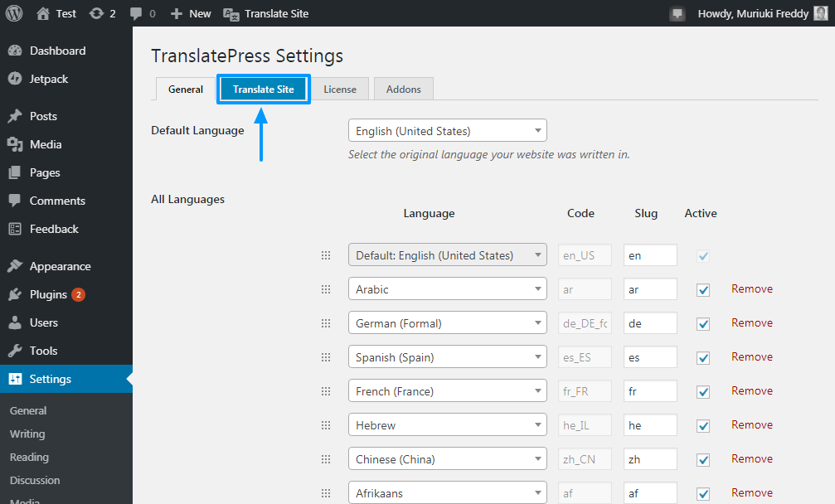Click the WordPress logo icon
Viewport: 835px width, 504px height.
click(x=14, y=13)
